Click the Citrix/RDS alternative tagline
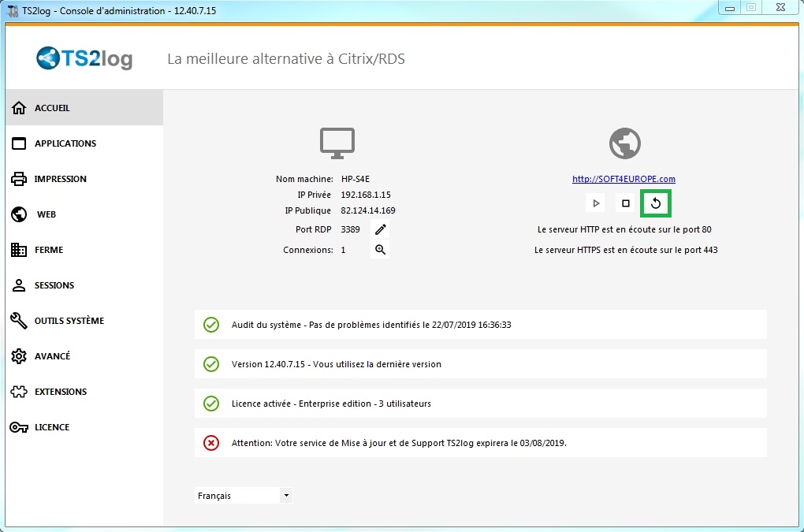The image size is (804, 532). pos(286,59)
